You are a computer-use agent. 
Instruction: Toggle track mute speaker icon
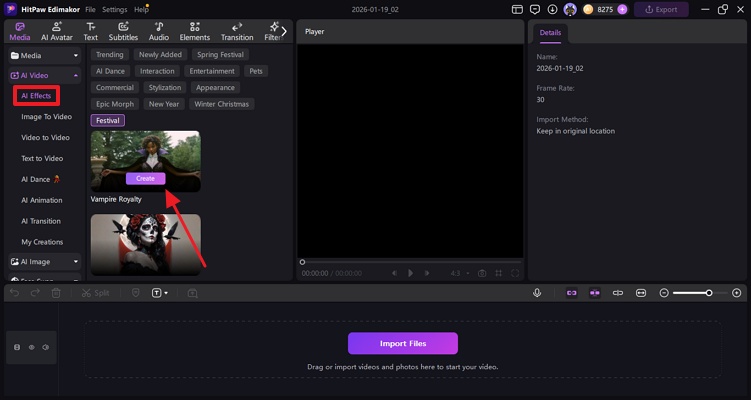46,347
